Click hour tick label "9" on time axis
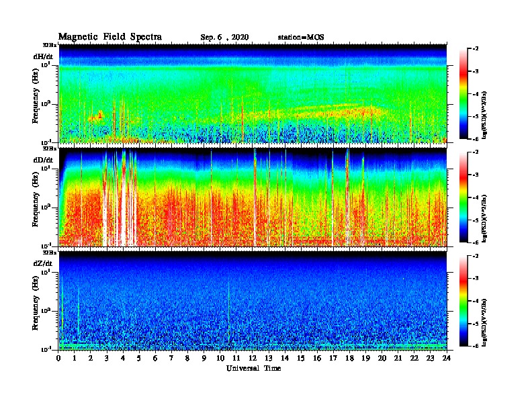Image resolution: width=532 pixels, height=411 pixels. [204, 359]
